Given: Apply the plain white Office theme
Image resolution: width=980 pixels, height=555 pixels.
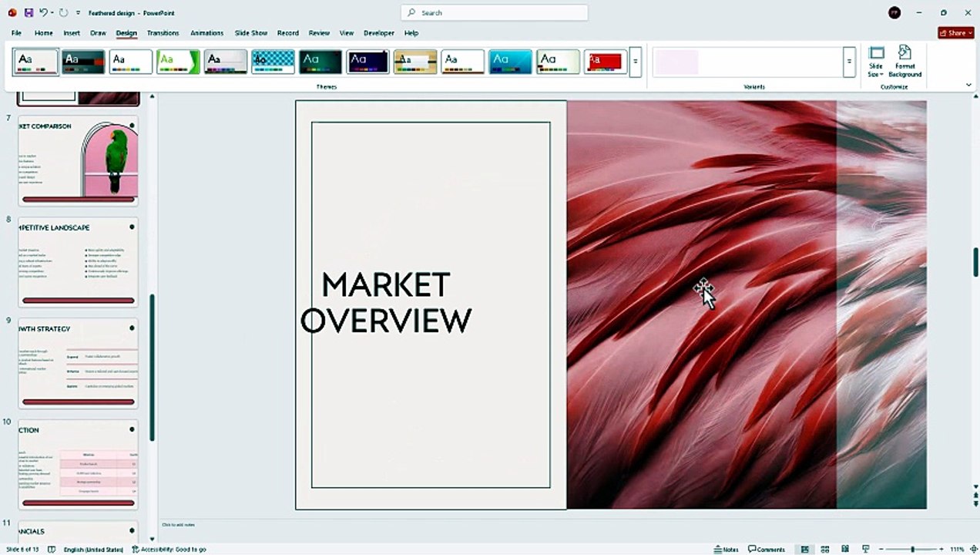Looking at the screenshot, I should [x=131, y=62].
